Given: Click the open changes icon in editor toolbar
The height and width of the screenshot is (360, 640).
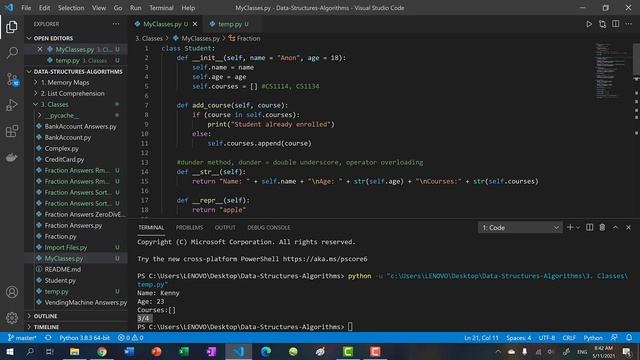Looking at the screenshot, I should point(602,24).
